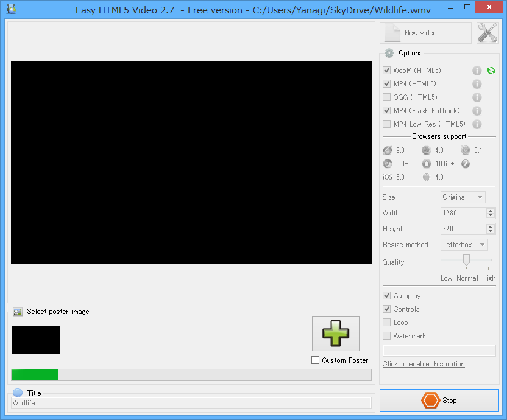Decrease Height with the down stepper arrow

click(491, 231)
